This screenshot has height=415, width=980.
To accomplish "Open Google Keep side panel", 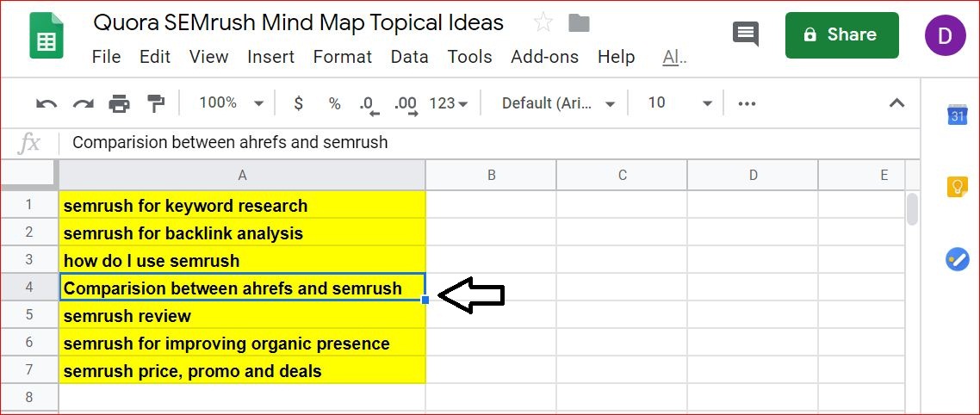I will coord(957,186).
